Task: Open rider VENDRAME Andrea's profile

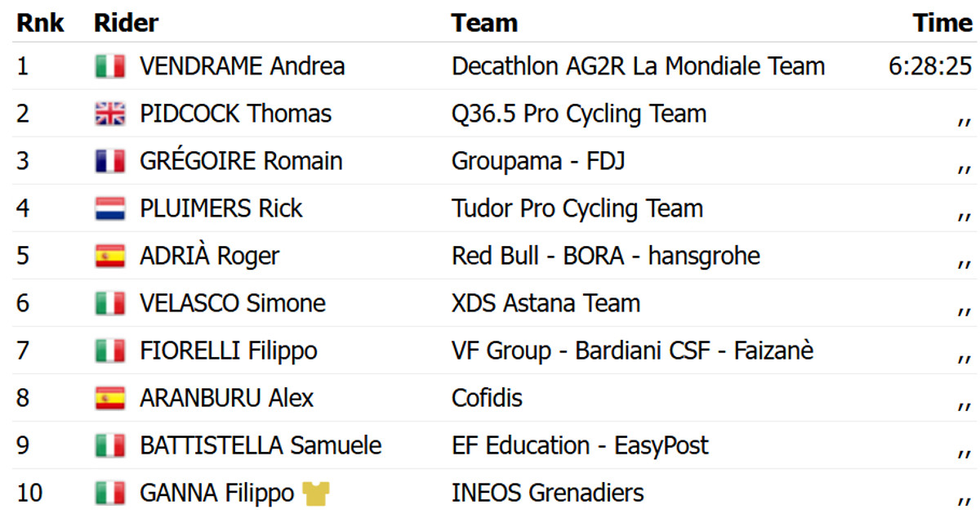Action: coord(242,66)
